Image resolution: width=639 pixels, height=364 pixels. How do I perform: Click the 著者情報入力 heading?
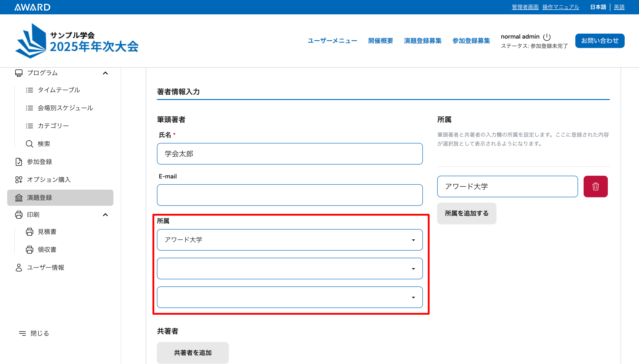pyautogui.click(x=178, y=92)
